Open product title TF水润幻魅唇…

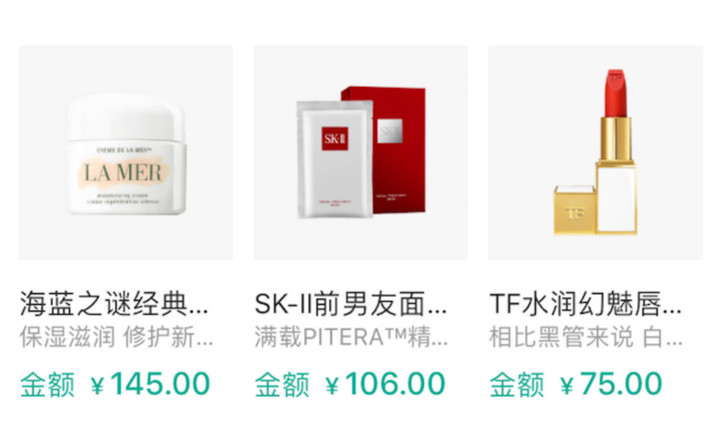[x=585, y=304]
